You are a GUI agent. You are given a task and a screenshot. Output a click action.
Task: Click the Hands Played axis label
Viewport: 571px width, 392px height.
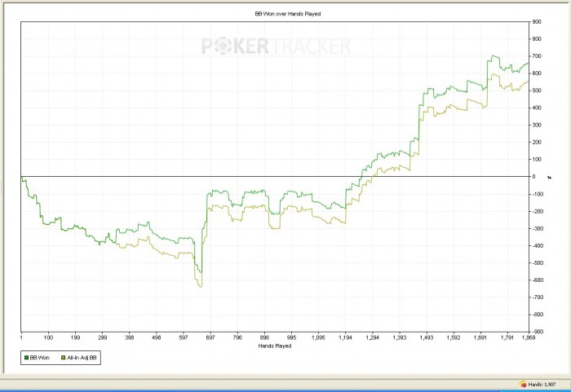click(275, 346)
